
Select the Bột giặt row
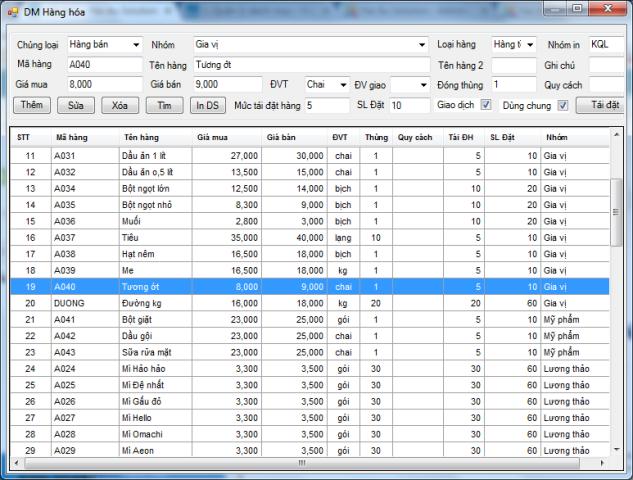click(x=310, y=320)
